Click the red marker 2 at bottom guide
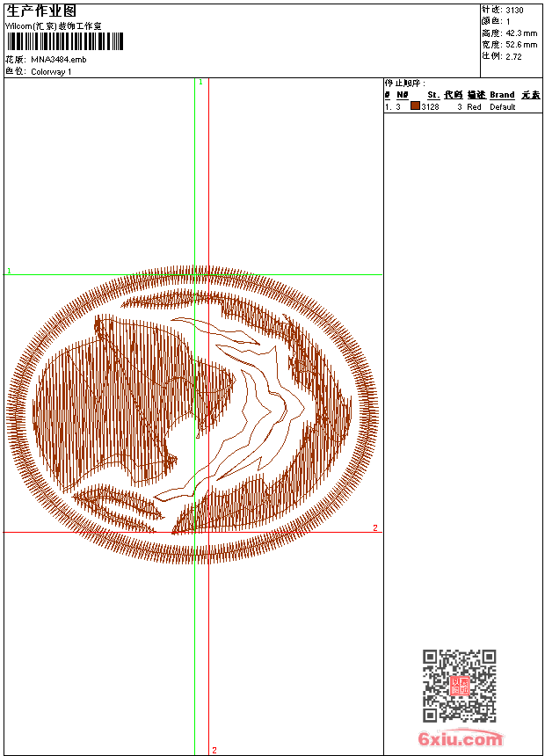The width and height of the screenshot is (545, 756). pos(214,750)
